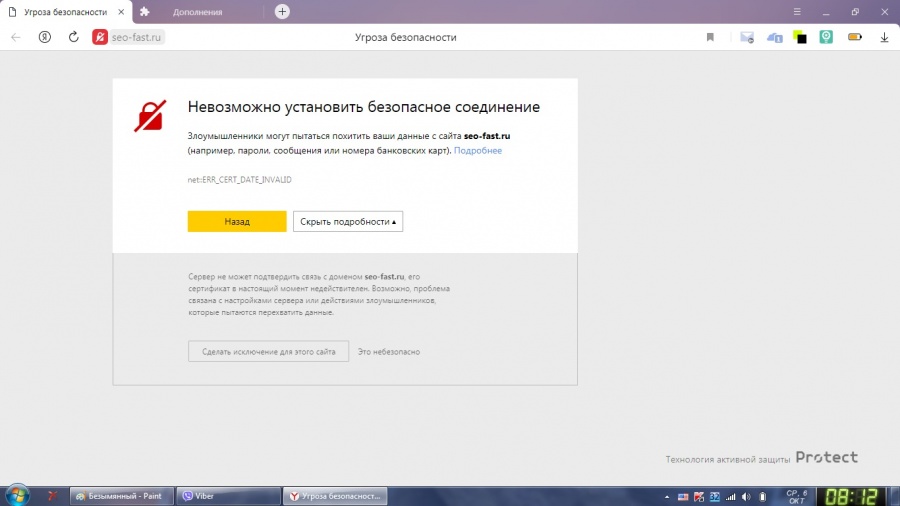Open the Windows Start button
The width and height of the screenshot is (900, 506).
[17, 495]
